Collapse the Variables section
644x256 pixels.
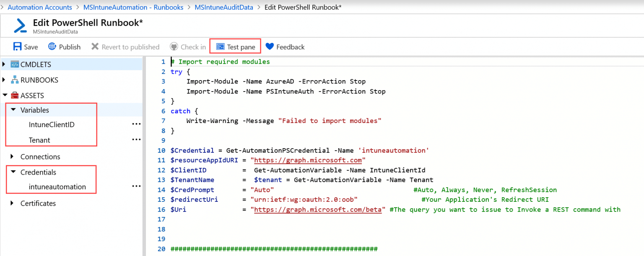(14, 110)
